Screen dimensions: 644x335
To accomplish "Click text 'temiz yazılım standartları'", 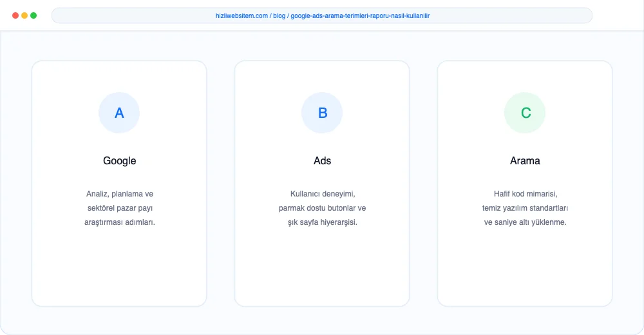I will pyautogui.click(x=526, y=208).
